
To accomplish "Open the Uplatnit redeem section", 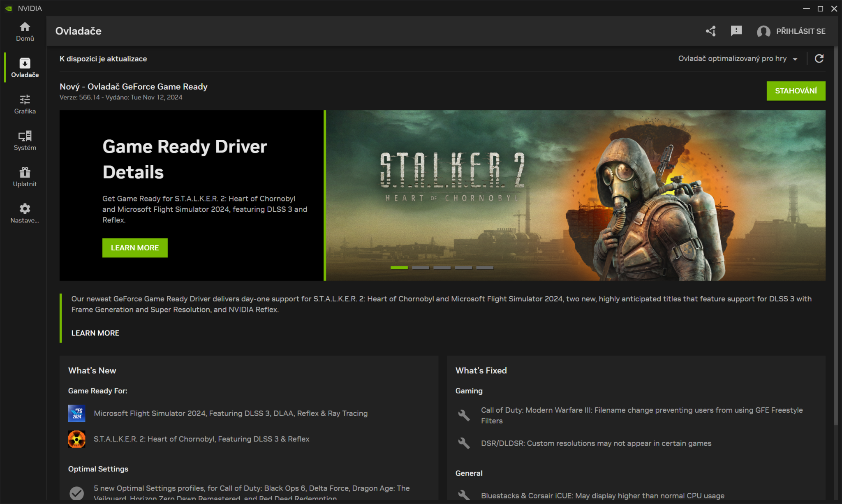I will click(25, 177).
